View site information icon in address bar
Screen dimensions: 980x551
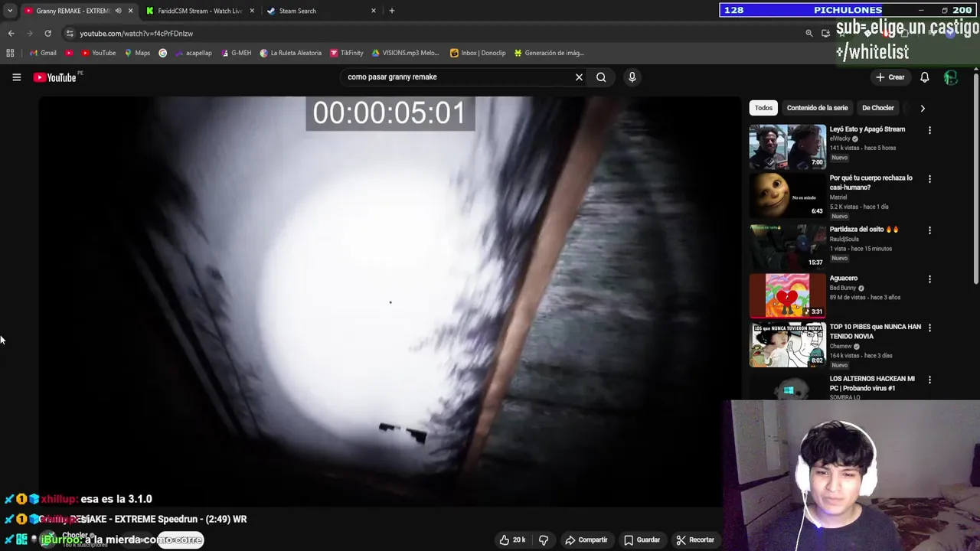(x=70, y=34)
